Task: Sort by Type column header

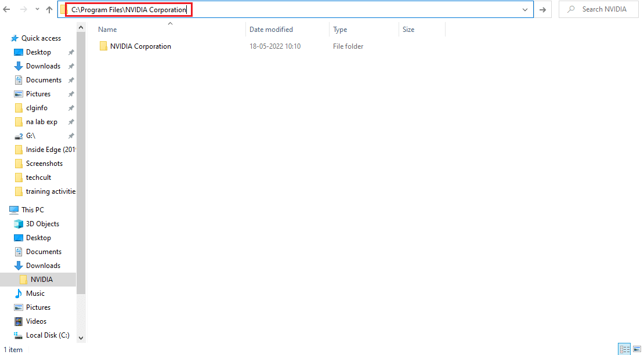Action: [340, 30]
